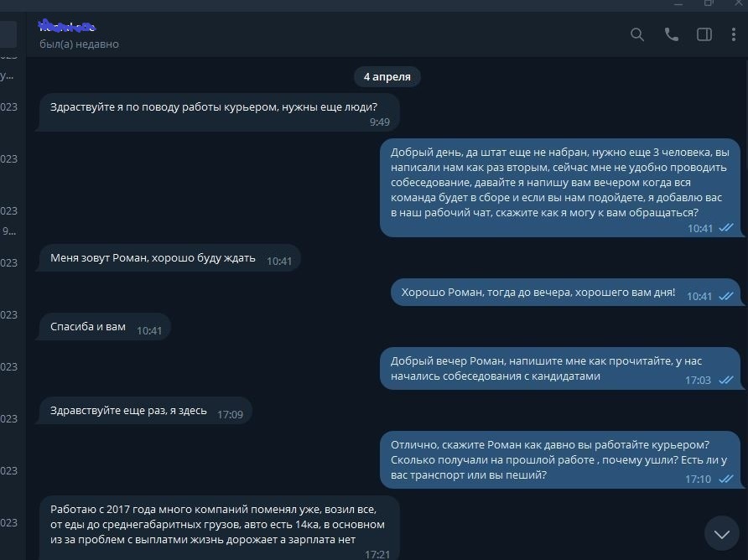Toggle the right info side panel
Viewport: 748px width, 560px height.
(704, 34)
